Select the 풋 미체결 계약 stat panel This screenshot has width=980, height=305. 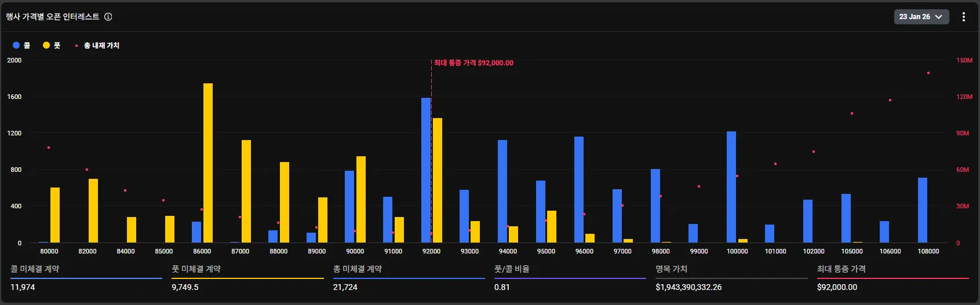[x=247, y=278]
